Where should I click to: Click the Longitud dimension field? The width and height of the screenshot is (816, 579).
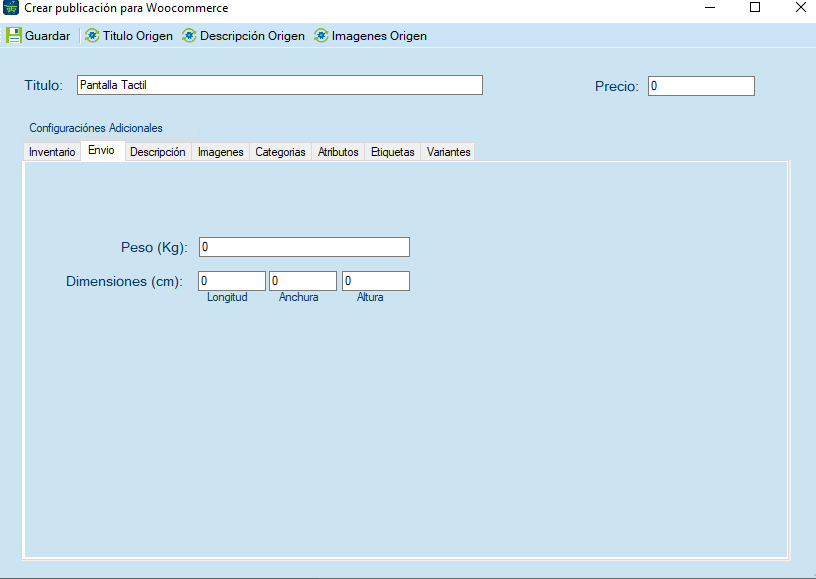[x=232, y=281]
